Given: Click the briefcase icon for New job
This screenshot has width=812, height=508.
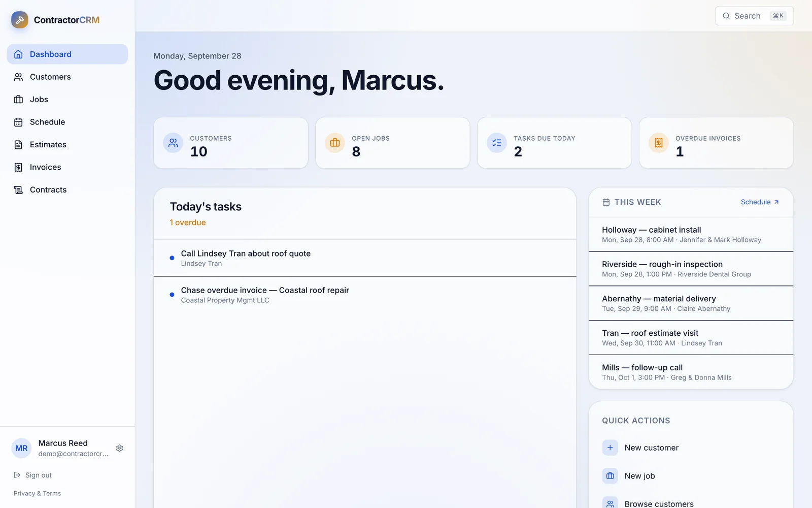Looking at the screenshot, I should tap(610, 476).
